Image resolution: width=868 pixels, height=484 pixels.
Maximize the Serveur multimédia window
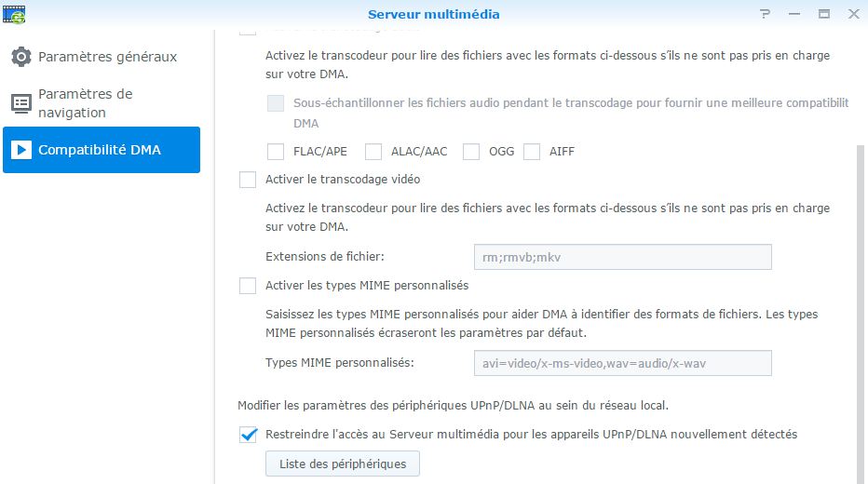pyautogui.click(x=823, y=14)
